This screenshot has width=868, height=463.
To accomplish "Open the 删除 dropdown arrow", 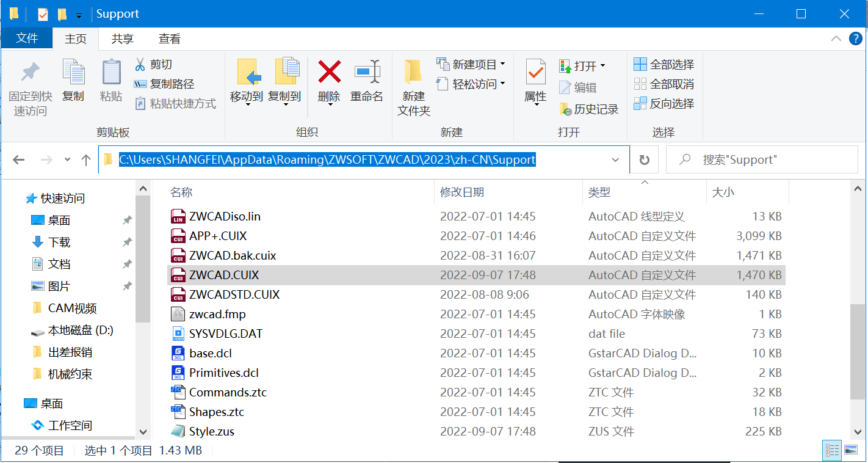I will 329,105.
